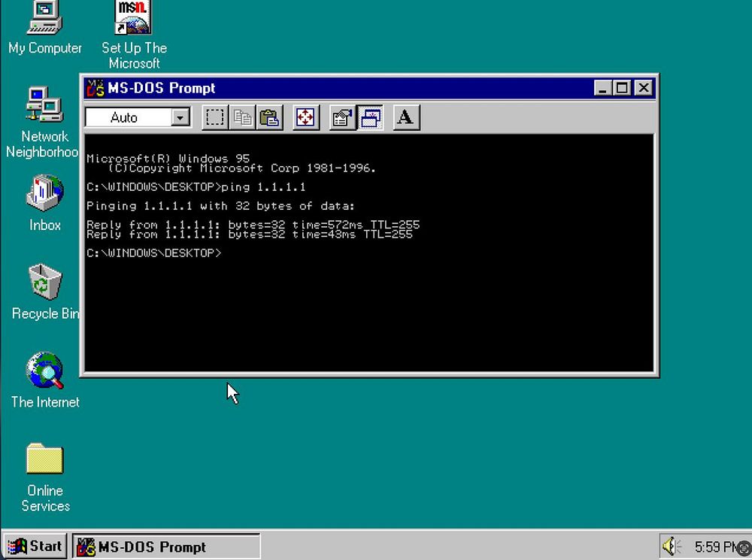This screenshot has width=752, height=560.
Task: Toggle the Background toolbar button
Action: click(370, 117)
